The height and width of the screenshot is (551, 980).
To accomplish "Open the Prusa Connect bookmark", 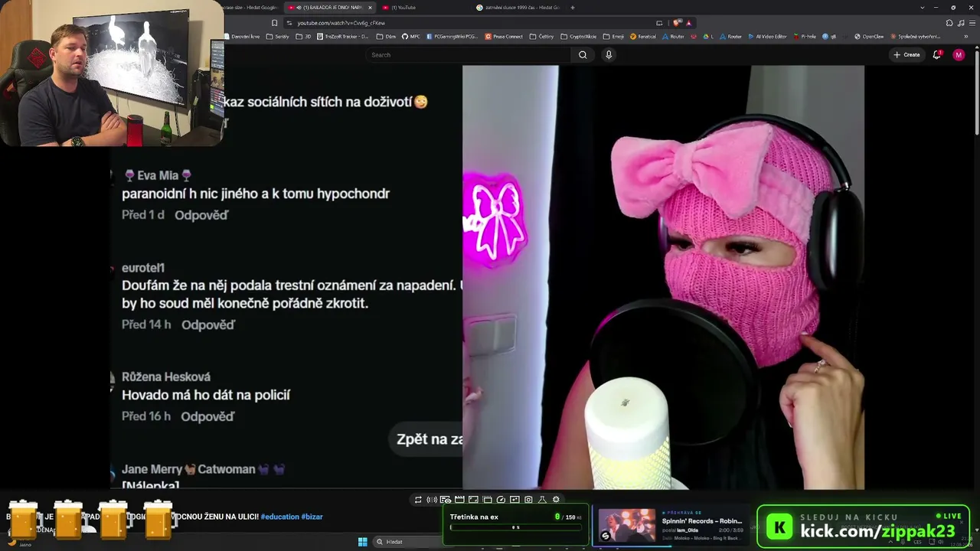I will 504,37.
